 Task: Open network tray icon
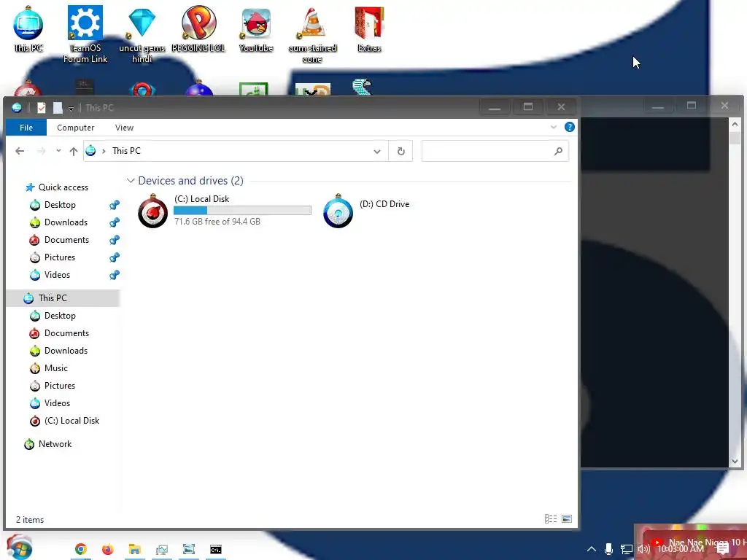point(626,550)
